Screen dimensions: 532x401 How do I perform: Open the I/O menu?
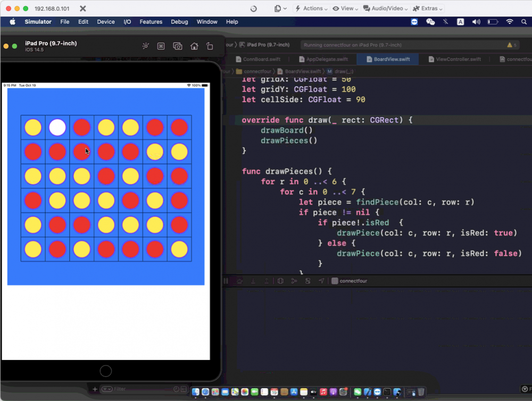coord(127,22)
